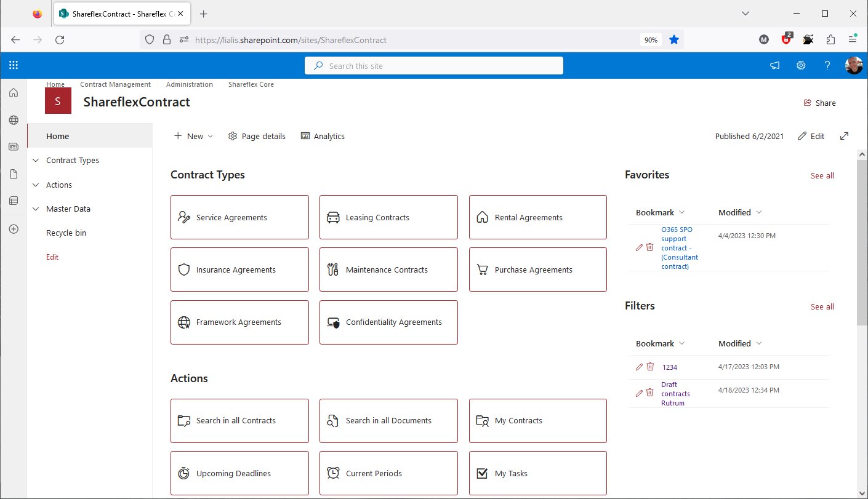Click the Share button

819,103
